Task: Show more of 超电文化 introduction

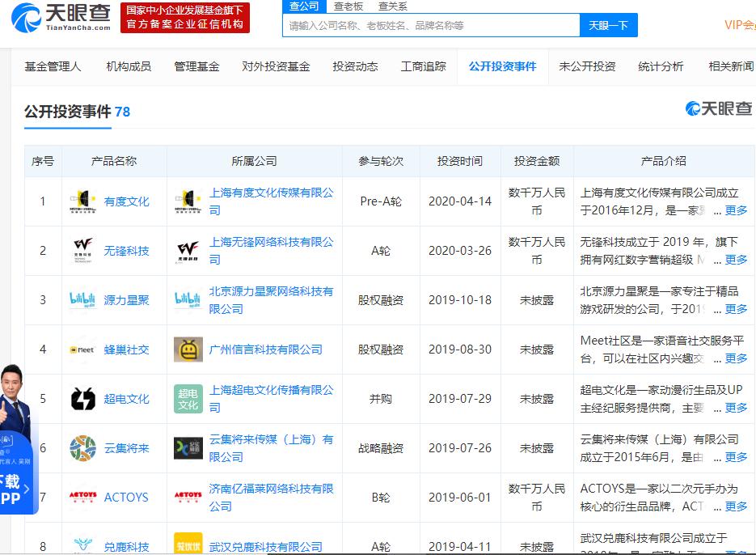Action: click(736, 408)
